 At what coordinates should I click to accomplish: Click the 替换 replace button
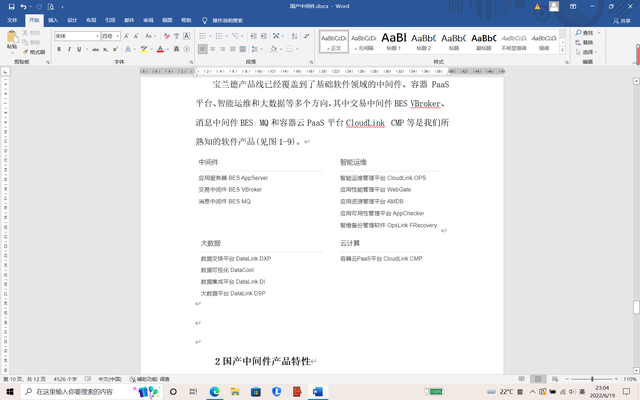coord(584,42)
